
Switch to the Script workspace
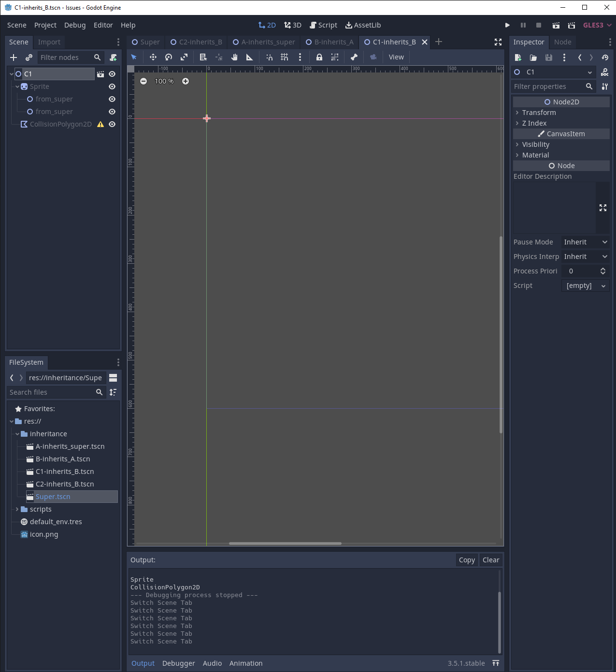coord(323,25)
